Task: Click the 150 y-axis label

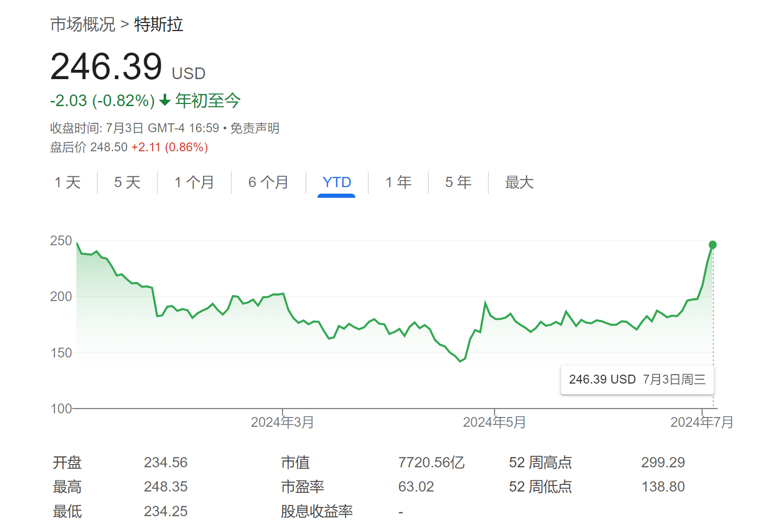Action: pos(61,353)
